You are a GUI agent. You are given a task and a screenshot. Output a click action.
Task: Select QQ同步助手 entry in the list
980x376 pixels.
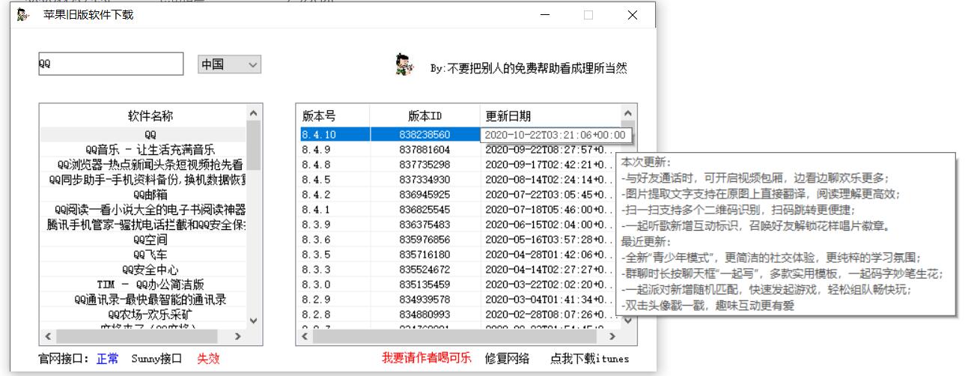click(143, 179)
